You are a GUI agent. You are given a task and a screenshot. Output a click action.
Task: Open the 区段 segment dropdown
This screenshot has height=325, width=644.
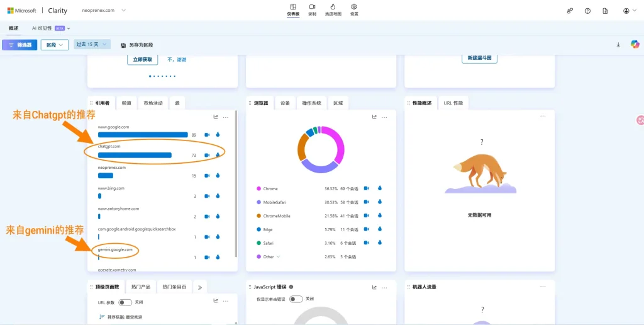[55, 45]
